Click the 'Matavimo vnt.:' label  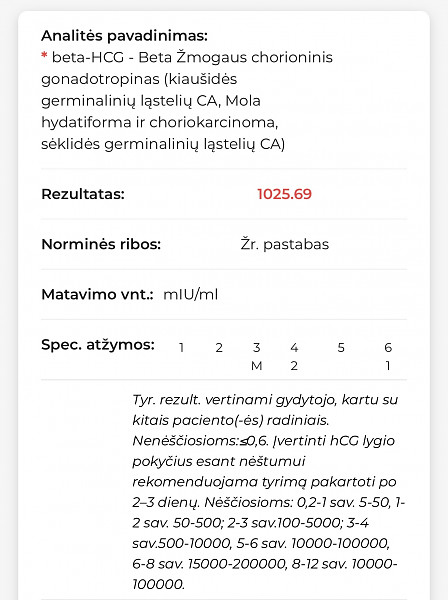97,294
